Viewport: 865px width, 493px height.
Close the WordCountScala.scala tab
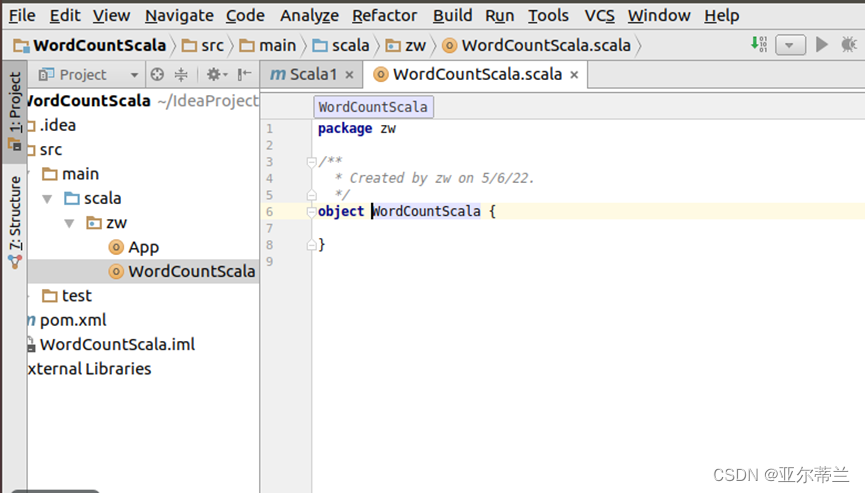(574, 75)
